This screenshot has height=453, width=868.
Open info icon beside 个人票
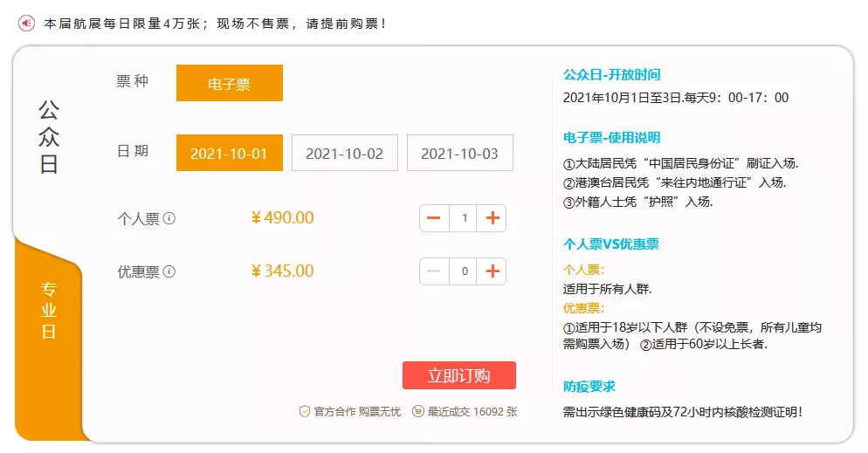[169, 218]
